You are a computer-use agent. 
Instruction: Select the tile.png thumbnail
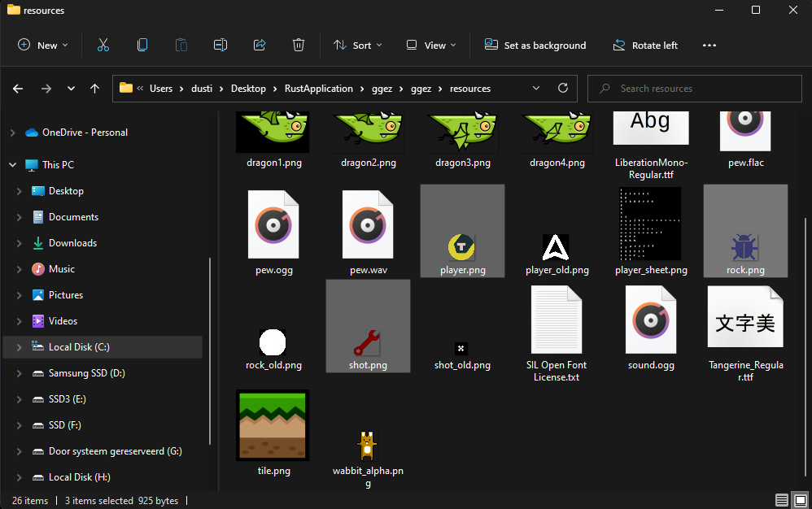[x=272, y=426]
